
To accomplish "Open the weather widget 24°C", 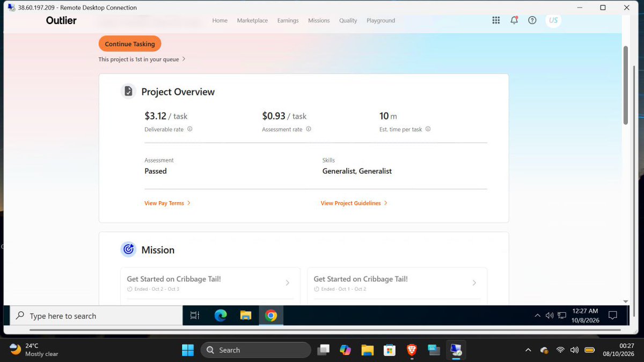I will click(x=34, y=350).
